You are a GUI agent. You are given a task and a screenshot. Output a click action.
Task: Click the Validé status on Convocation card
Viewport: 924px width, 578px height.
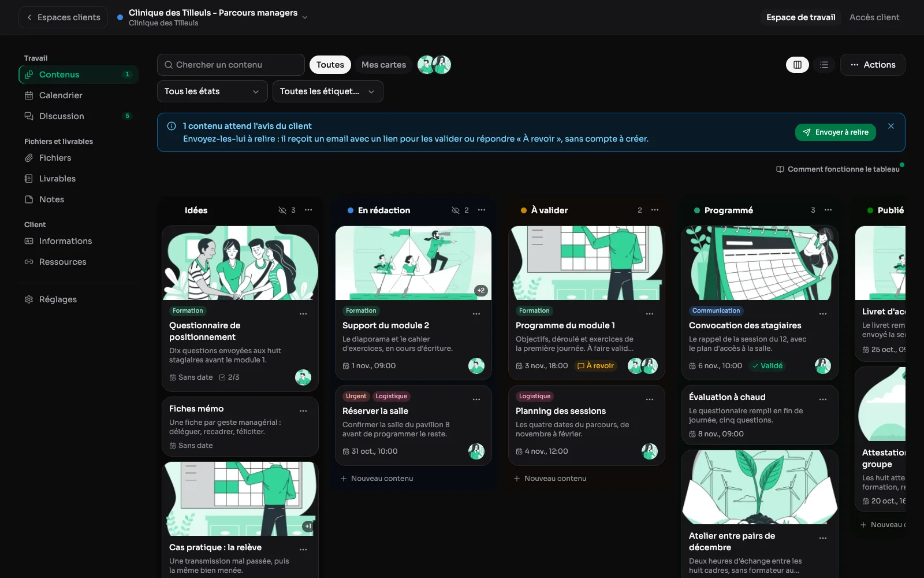pyautogui.click(x=767, y=366)
